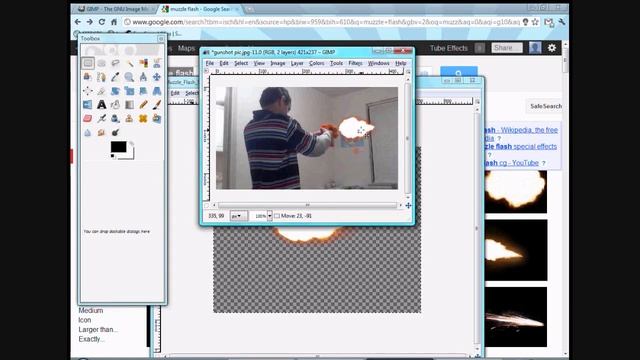The image size is (640, 360).
Task: Open the image menu button at ruler corner
Action: pos(207,71)
